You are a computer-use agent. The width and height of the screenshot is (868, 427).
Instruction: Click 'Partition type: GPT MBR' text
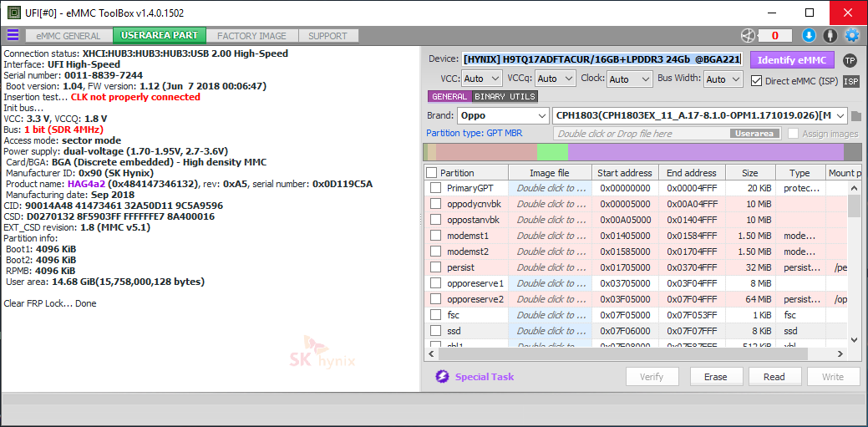[474, 133]
